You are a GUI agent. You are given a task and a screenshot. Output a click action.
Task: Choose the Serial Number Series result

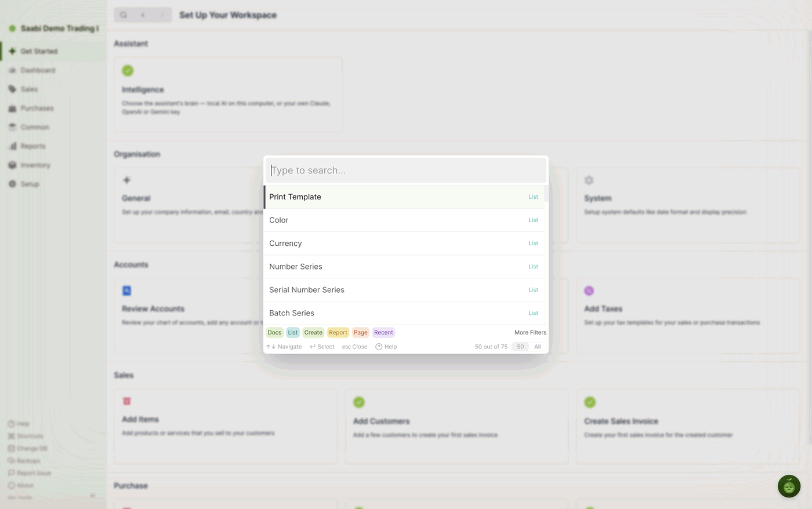[404, 290]
